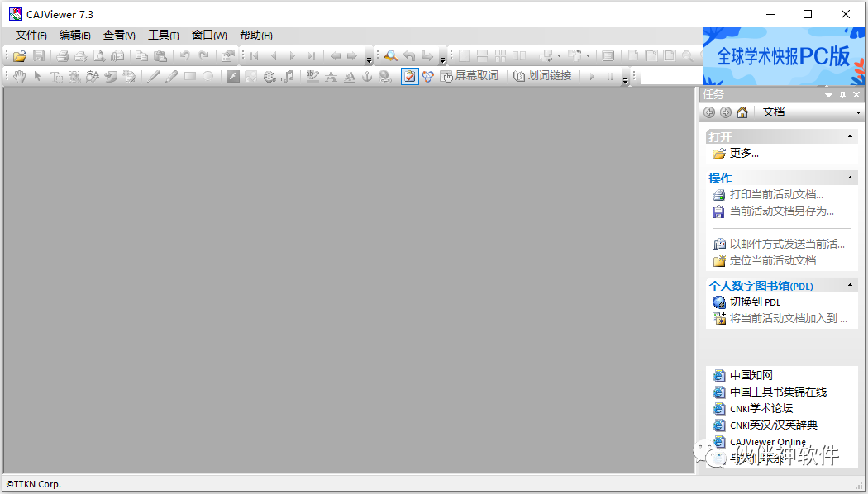The height and width of the screenshot is (494, 868).
Task: Toggle 屏幕取词 screen word capture
Action: 470,76
